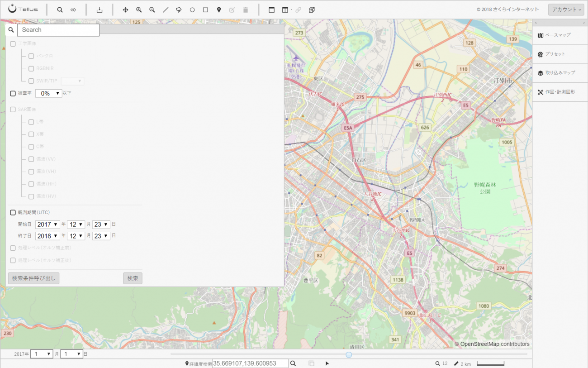This screenshot has width=588, height=368.
Task: Click the left collapse arrow of side panel
Action: [x=536, y=23]
